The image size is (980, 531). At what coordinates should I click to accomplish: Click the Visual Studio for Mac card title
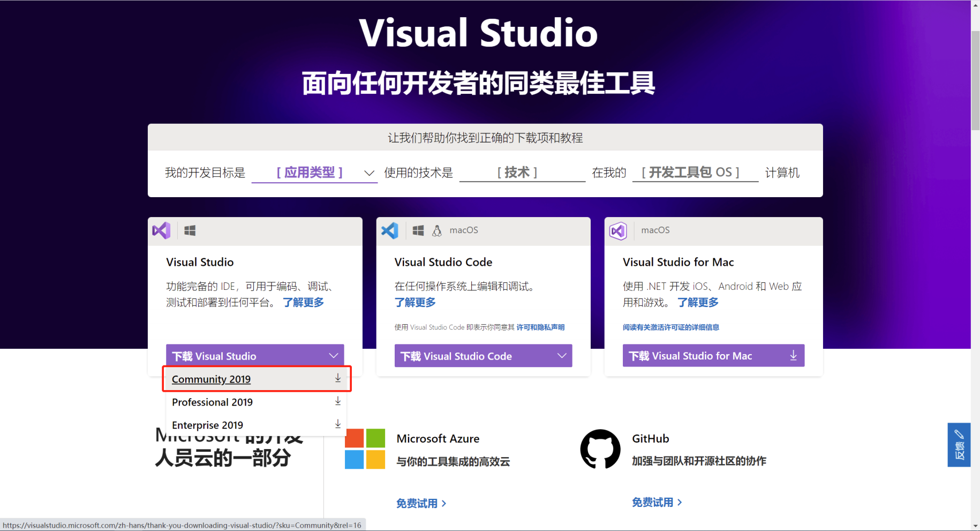tap(679, 262)
